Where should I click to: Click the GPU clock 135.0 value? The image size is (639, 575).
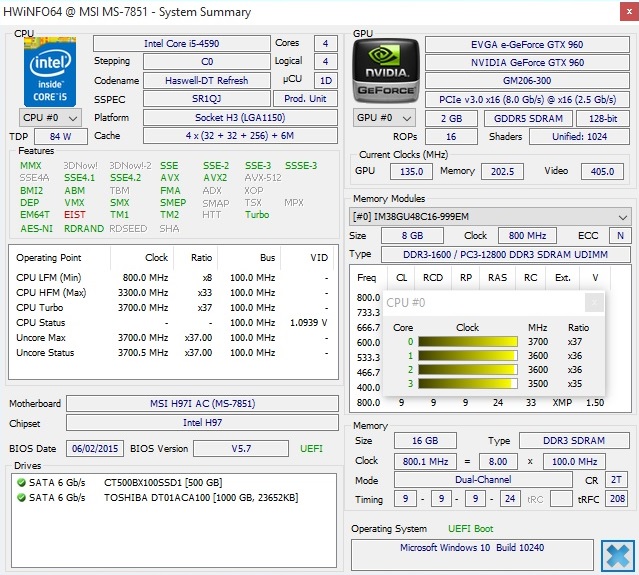pyautogui.click(x=412, y=171)
